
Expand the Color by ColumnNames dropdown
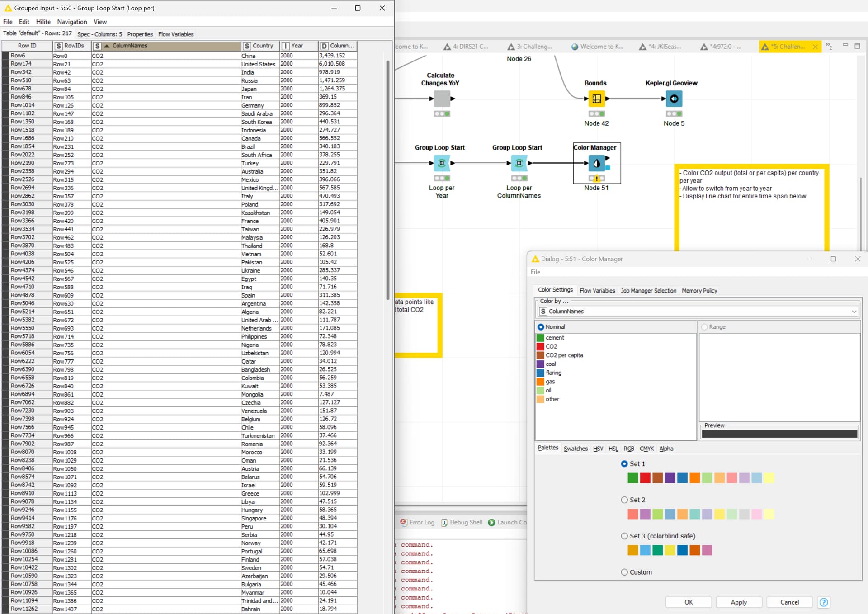click(x=854, y=312)
